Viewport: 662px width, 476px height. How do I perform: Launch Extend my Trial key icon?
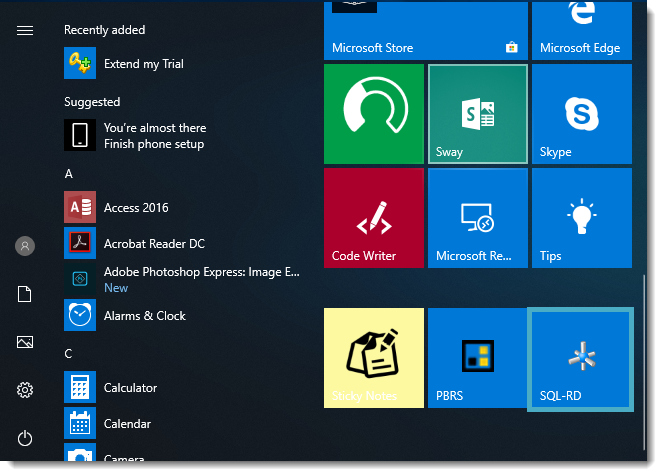point(80,63)
